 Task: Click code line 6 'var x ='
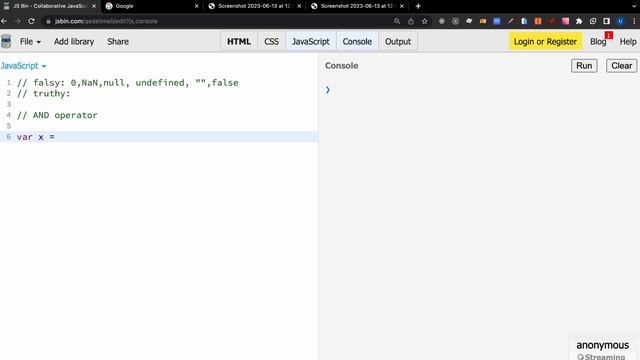(159, 137)
